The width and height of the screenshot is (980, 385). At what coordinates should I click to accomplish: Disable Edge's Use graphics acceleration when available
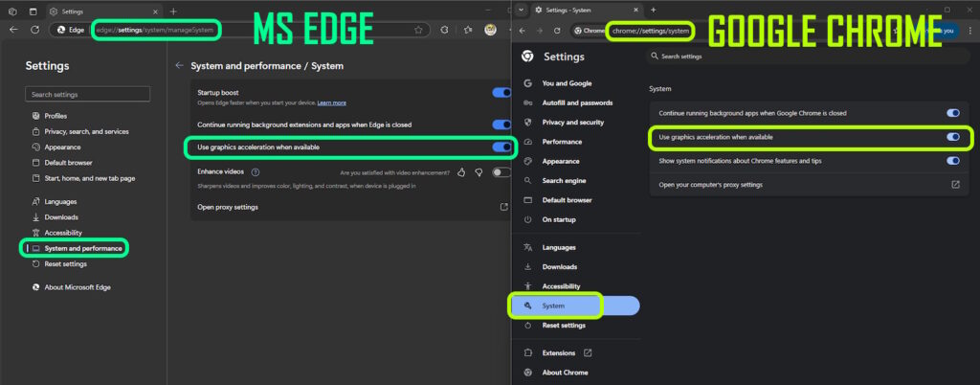pyautogui.click(x=501, y=147)
